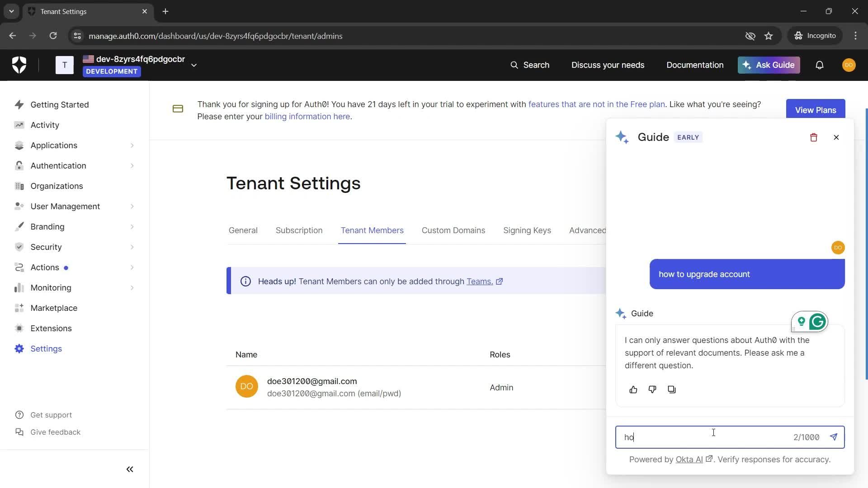Click the eye-off tracking protection icon in address bar
The height and width of the screenshot is (488, 868).
coord(750,36)
